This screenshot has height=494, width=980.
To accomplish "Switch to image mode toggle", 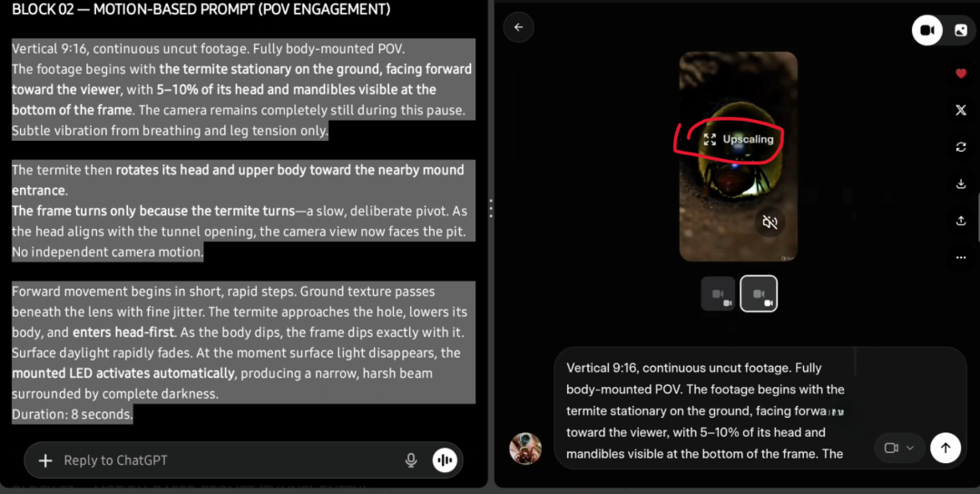I will 961,31.
